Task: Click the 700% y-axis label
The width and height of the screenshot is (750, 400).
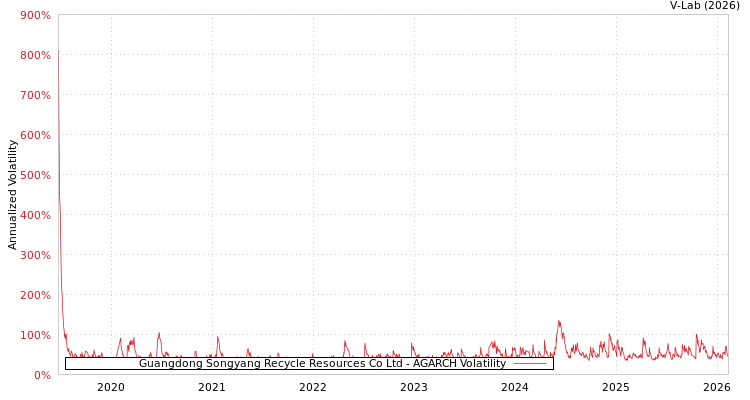Action: point(35,95)
